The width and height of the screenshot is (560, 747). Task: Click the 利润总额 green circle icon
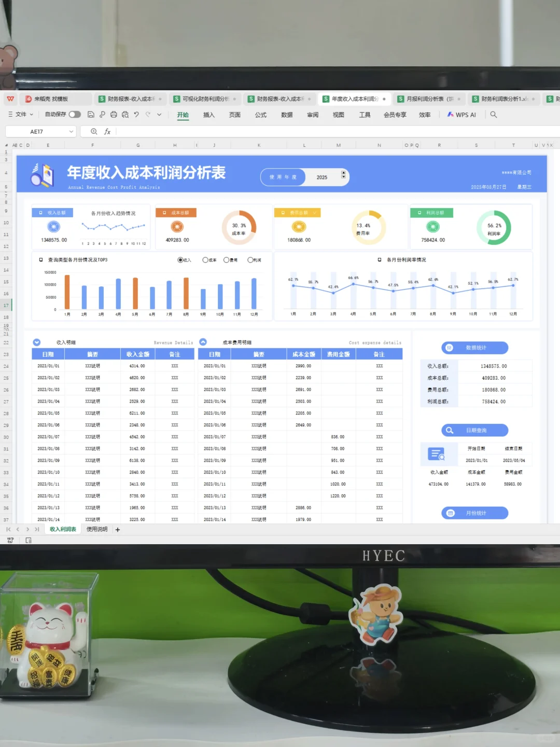(433, 227)
